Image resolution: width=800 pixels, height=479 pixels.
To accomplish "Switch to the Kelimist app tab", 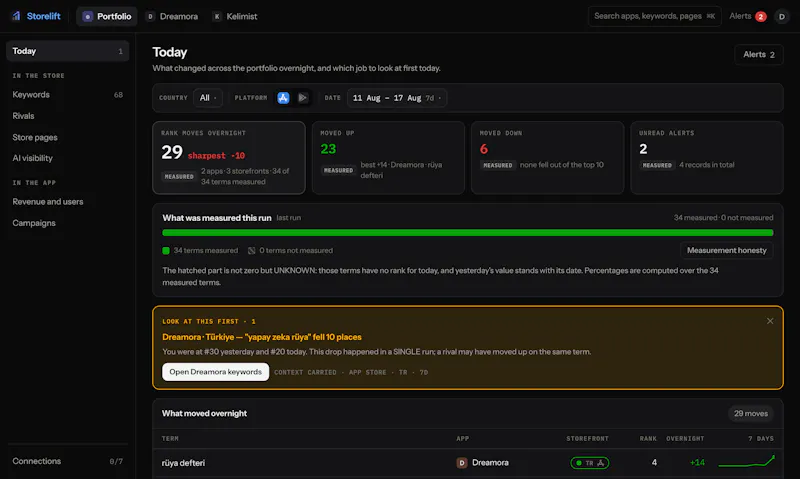I will click(235, 16).
